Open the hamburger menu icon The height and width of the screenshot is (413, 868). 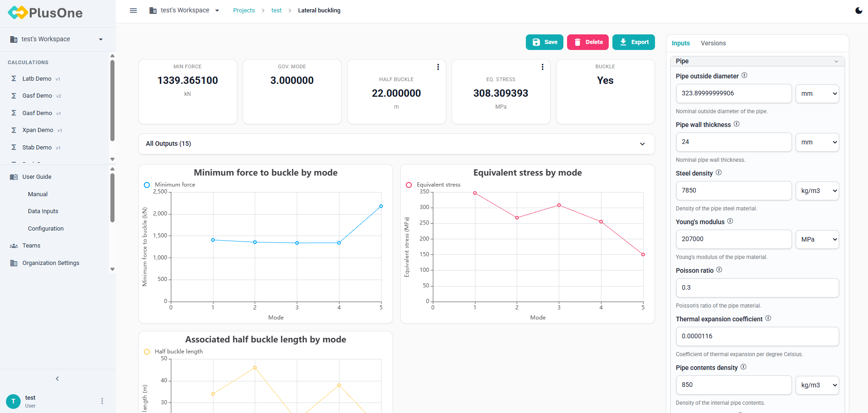[133, 11]
